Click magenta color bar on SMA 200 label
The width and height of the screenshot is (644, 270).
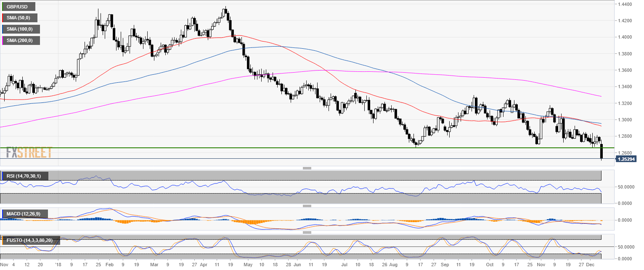(x=3, y=41)
